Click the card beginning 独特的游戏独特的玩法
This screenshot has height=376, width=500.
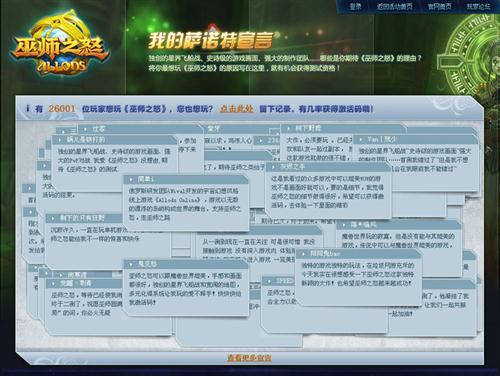(358, 277)
